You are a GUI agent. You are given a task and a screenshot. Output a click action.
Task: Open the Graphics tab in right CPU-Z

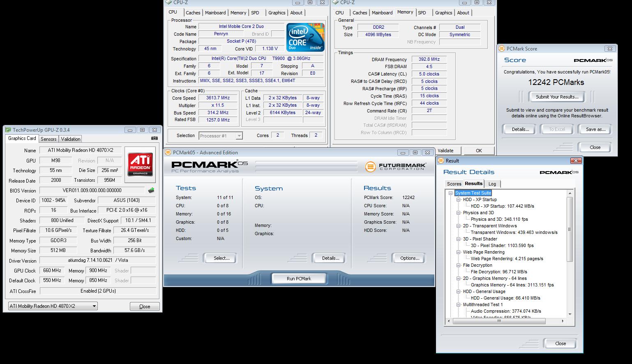pos(443,13)
